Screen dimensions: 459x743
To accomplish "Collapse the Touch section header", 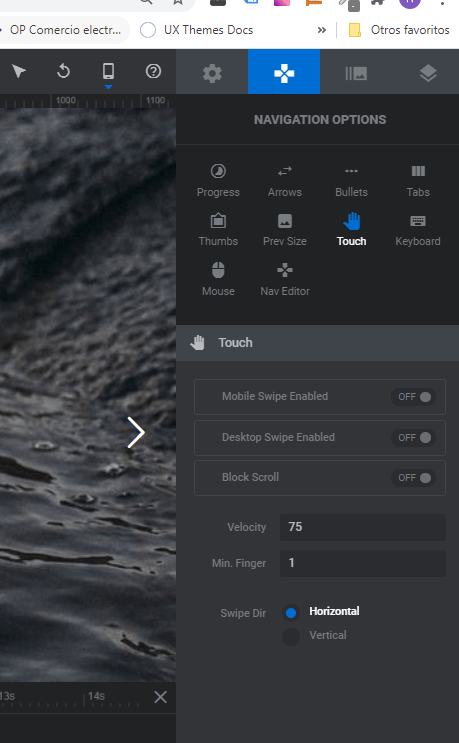I will pos(317,343).
